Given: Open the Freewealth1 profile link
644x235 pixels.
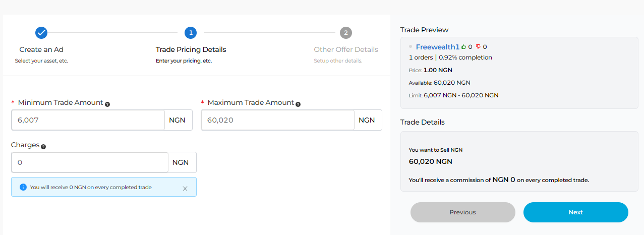Looking at the screenshot, I should click(x=438, y=47).
